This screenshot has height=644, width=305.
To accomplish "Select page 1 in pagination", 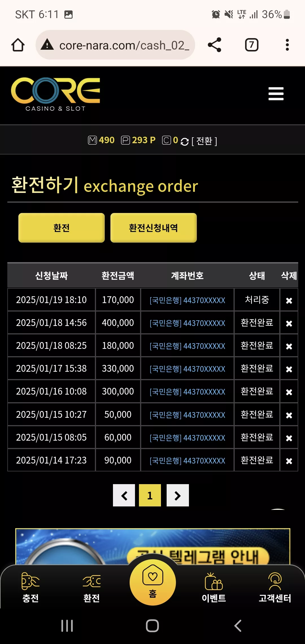I will click(x=150, y=495).
